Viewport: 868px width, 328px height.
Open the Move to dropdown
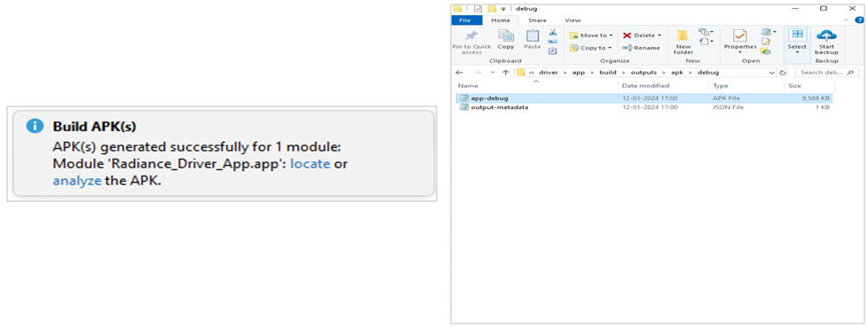591,35
